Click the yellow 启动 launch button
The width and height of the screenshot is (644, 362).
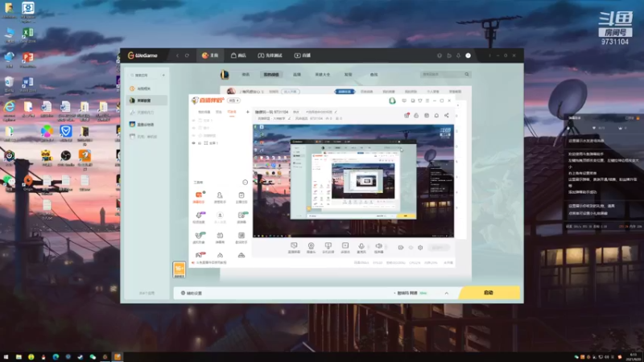(x=489, y=293)
